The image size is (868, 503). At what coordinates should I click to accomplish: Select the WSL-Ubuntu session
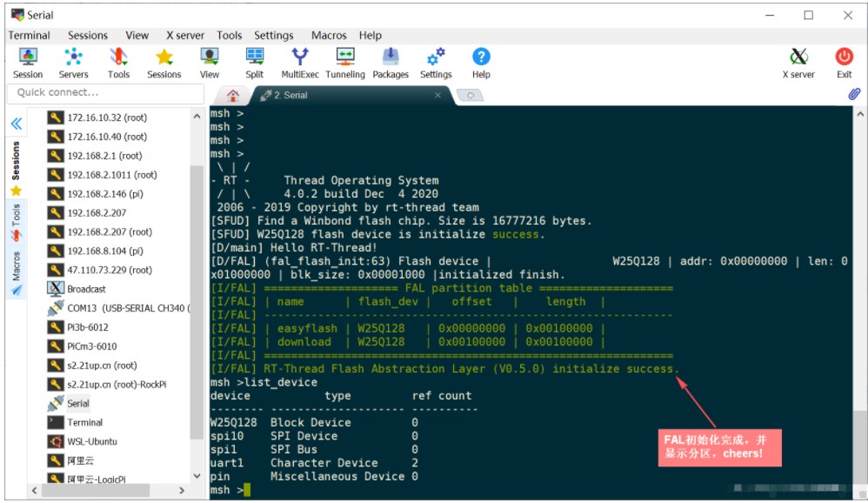point(92,441)
